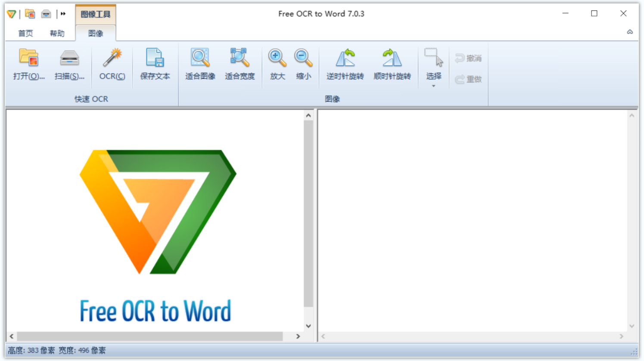Image resolution: width=644 pixels, height=361 pixels.
Task: Click text pane horizontal scroll-right arrow
Action: pos(621,336)
